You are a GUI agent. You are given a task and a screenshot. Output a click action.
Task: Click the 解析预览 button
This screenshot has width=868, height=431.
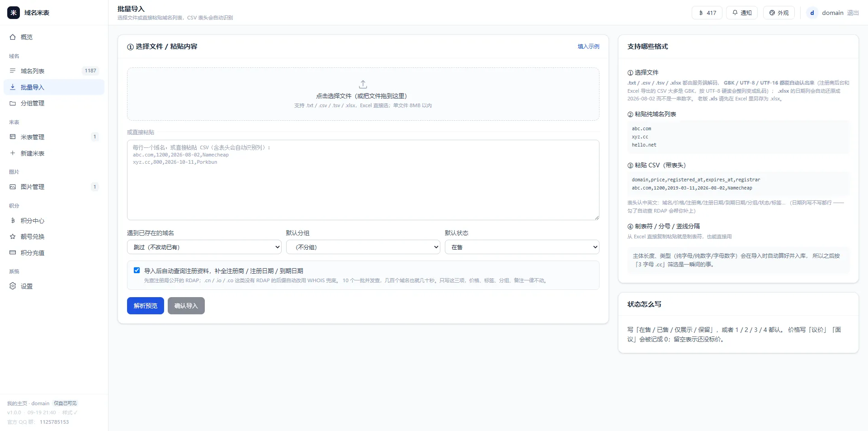(146, 306)
